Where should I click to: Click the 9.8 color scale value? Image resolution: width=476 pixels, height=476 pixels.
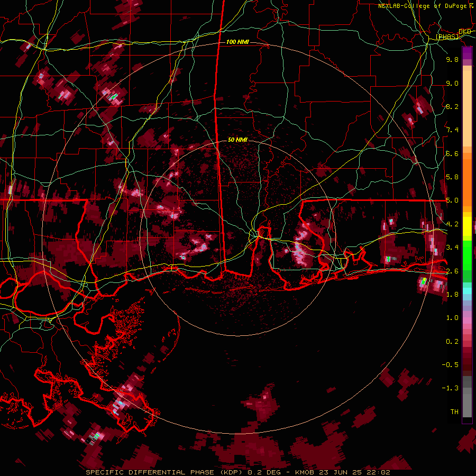(x=452, y=60)
